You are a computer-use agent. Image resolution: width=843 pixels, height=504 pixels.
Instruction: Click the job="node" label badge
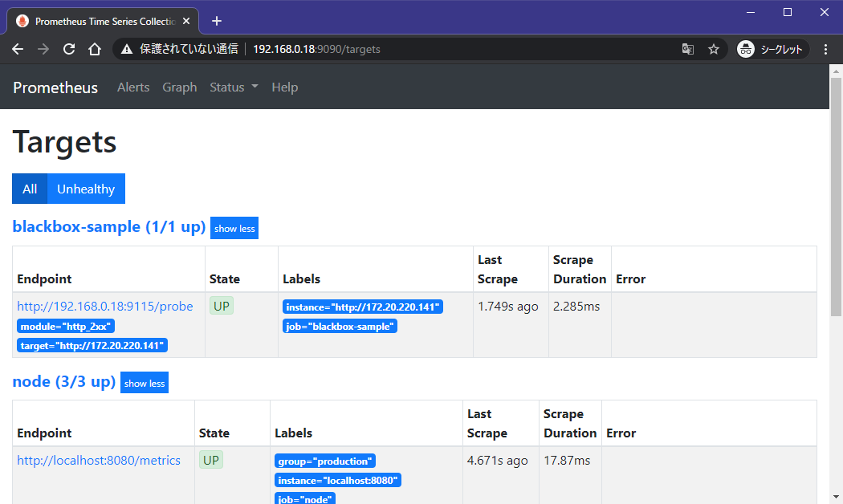305,498
